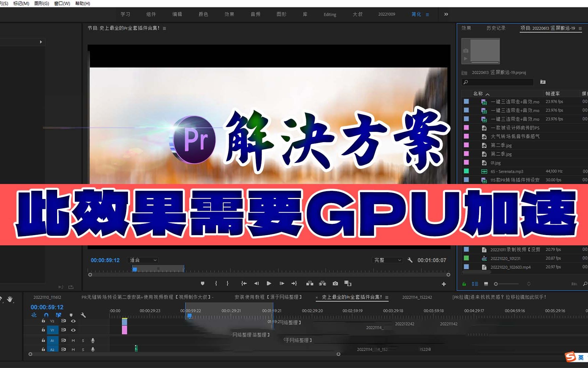Image resolution: width=588 pixels, height=368 pixels.
Task: Enable voice-over record on A1
Action: point(93,340)
